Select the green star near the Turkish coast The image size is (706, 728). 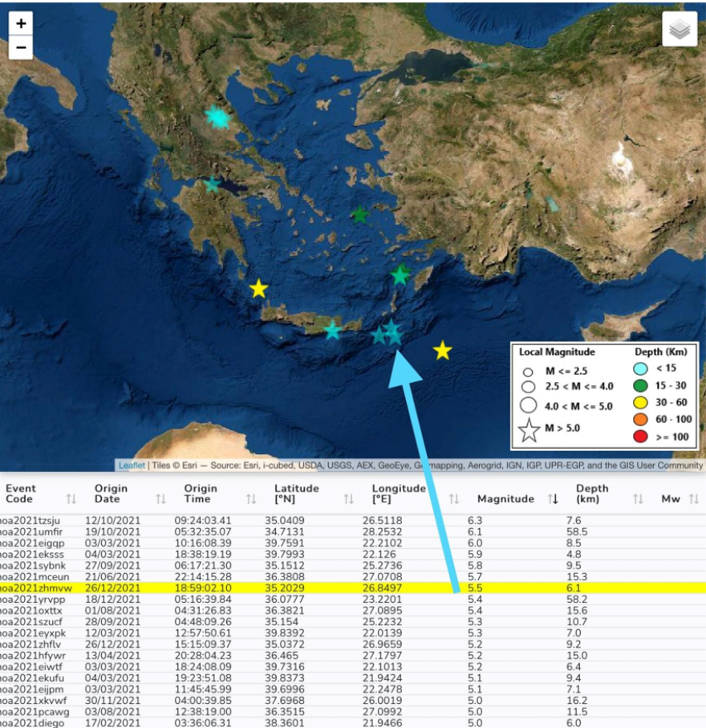pos(400,275)
